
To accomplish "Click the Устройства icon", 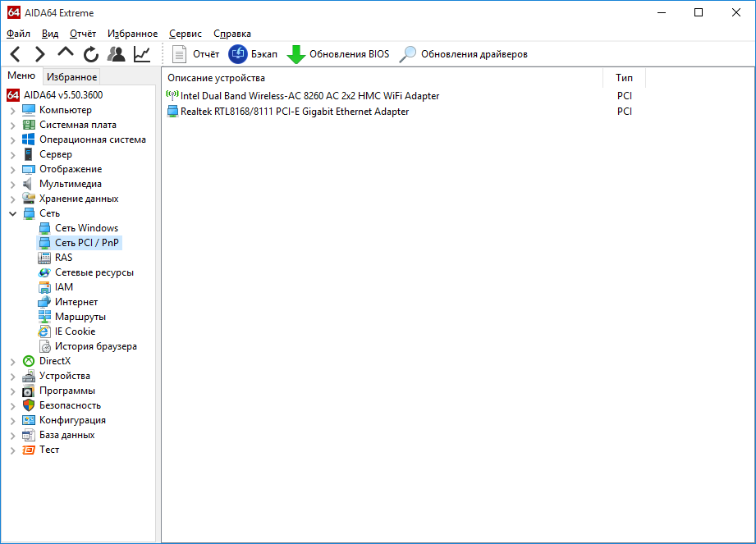I will tap(29, 376).
